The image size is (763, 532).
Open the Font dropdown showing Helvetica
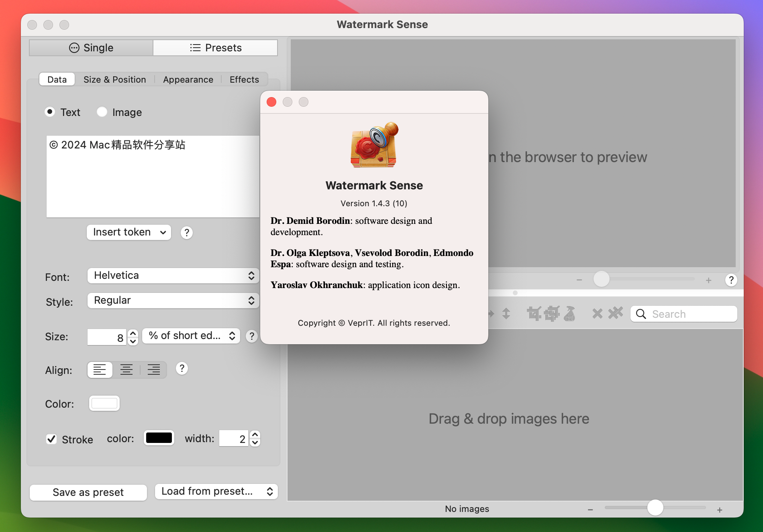[173, 276]
